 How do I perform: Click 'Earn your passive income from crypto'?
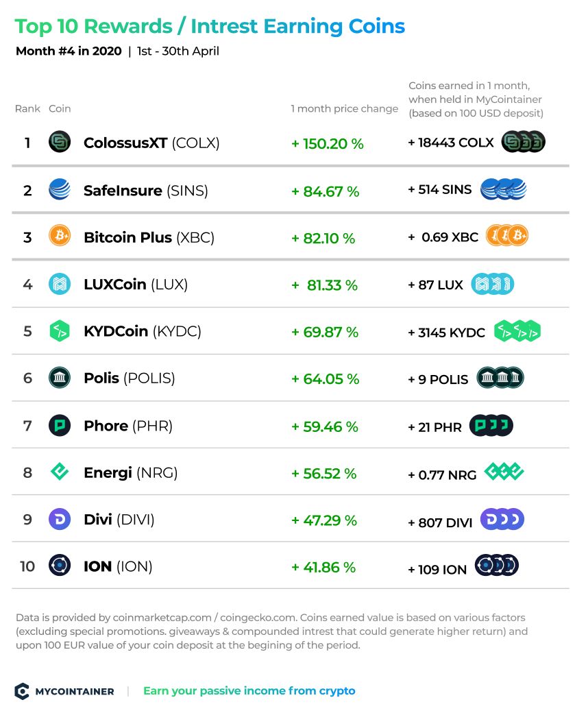coord(249,691)
